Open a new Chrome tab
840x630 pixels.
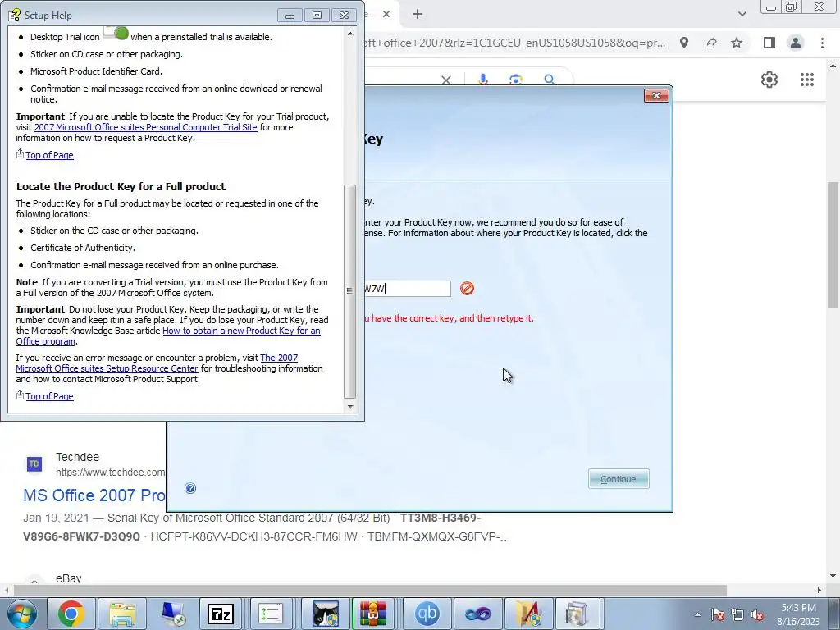coord(418,15)
